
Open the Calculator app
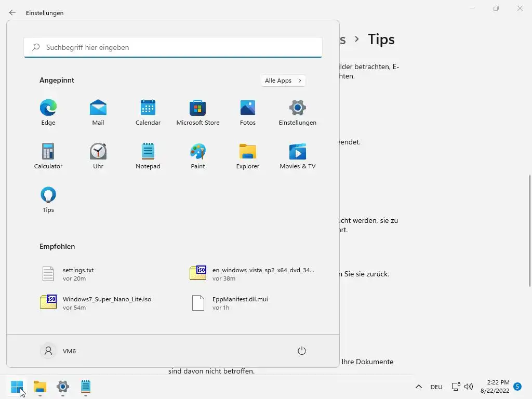(48, 156)
